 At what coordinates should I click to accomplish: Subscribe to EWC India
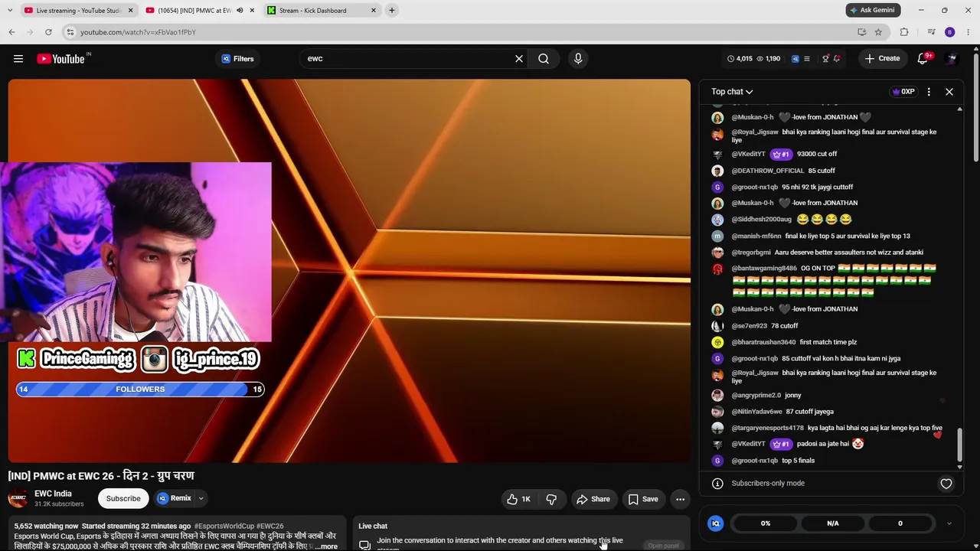(x=123, y=499)
